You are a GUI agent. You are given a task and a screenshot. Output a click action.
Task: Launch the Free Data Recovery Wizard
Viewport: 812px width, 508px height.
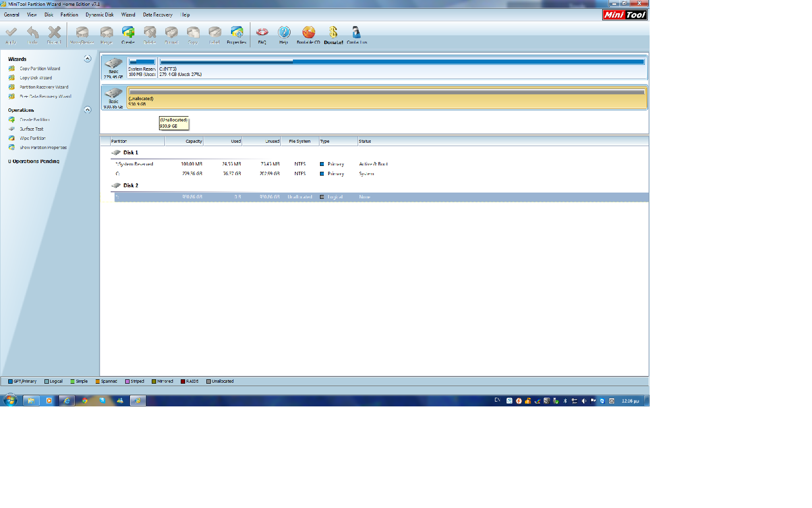pos(45,96)
